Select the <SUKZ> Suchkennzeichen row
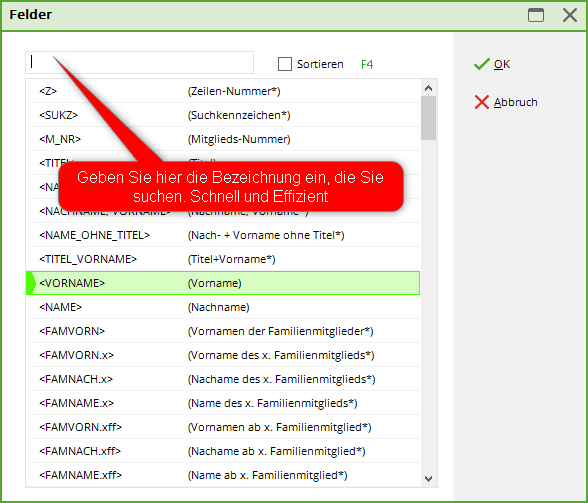Image resolution: width=588 pixels, height=503 pixels. 223,115
